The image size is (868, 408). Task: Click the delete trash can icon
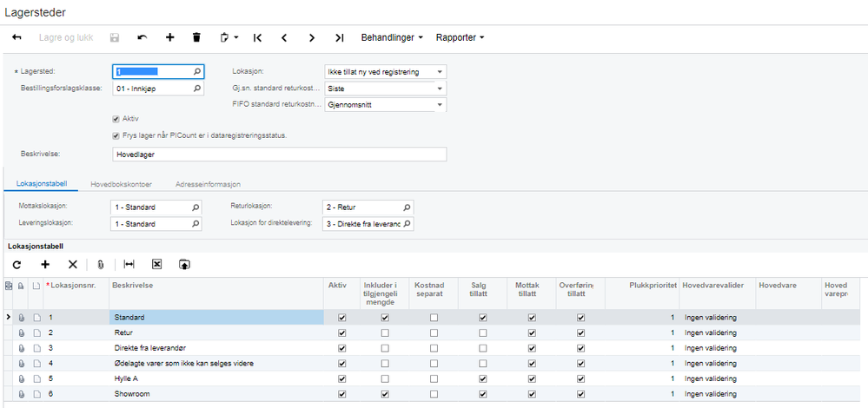tap(196, 37)
